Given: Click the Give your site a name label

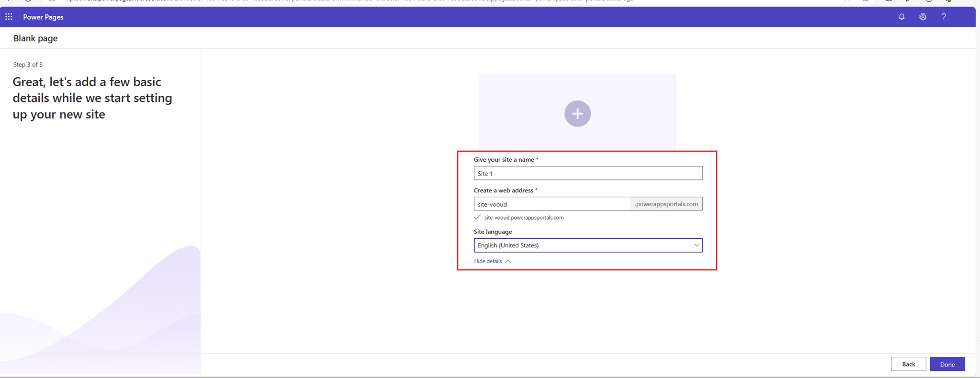Looking at the screenshot, I should 504,160.
